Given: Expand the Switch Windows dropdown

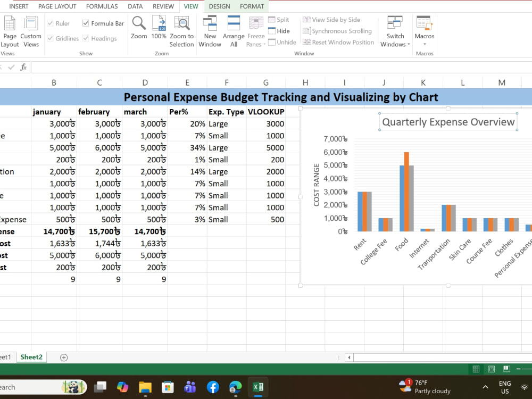Looking at the screenshot, I should pos(395,31).
